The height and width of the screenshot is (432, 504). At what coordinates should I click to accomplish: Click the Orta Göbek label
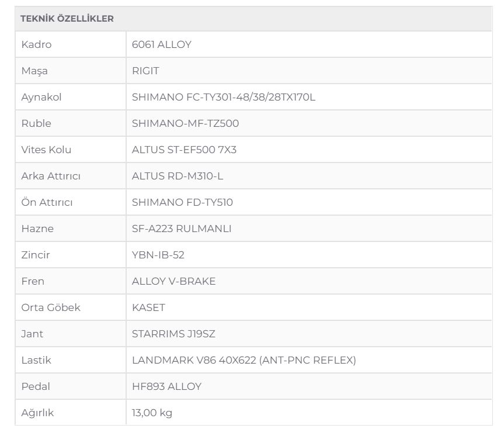point(50,307)
